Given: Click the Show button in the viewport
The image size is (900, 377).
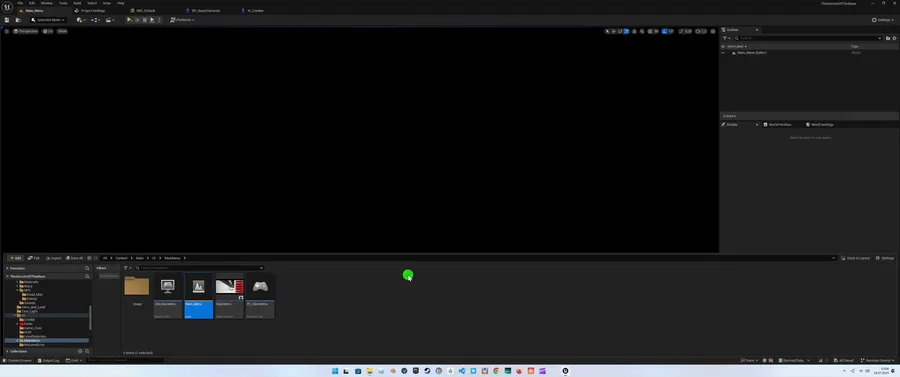Looking at the screenshot, I should [62, 31].
